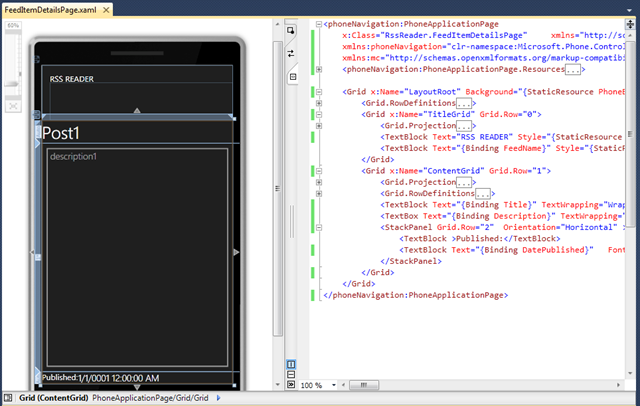Viewport: 640px width, 406px height.
Task: Click the 1/1/0001 12:00:00 AM date text
Action: tap(118, 378)
